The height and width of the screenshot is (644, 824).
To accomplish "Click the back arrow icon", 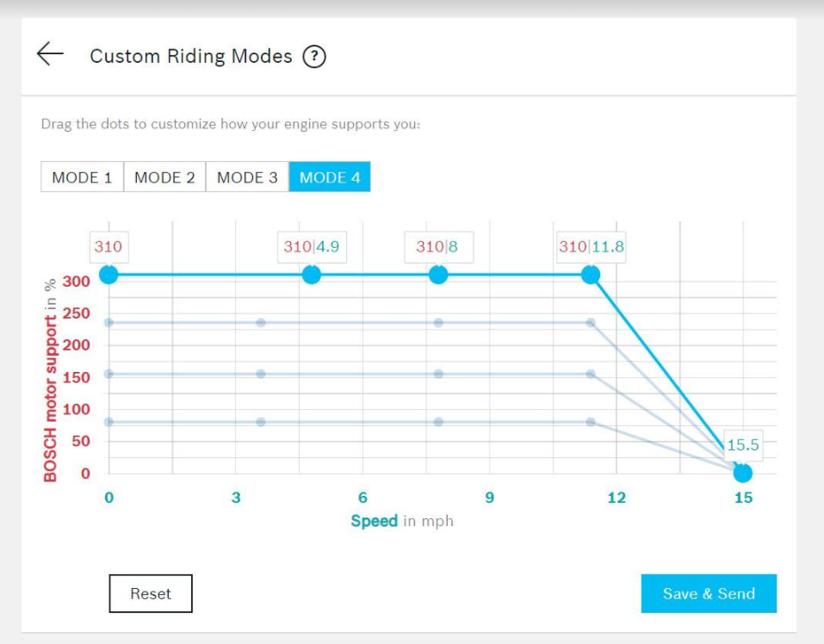I will tap(50, 54).
